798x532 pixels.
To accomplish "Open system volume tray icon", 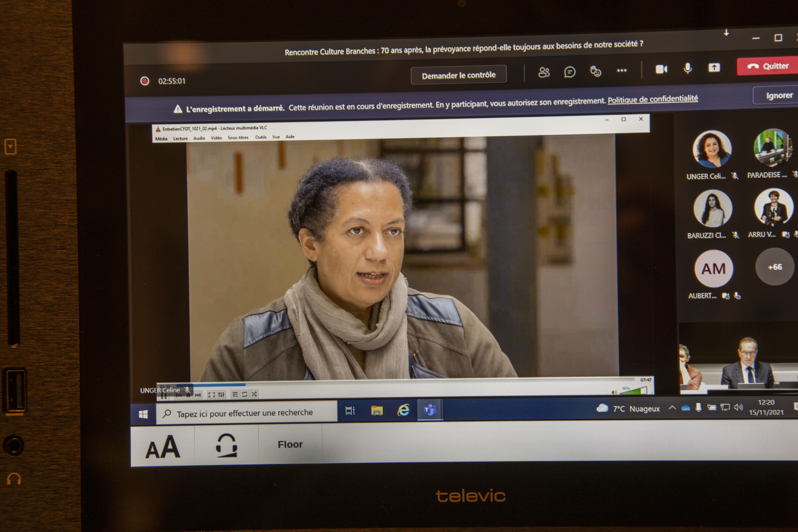I will (x=738, y=407).
